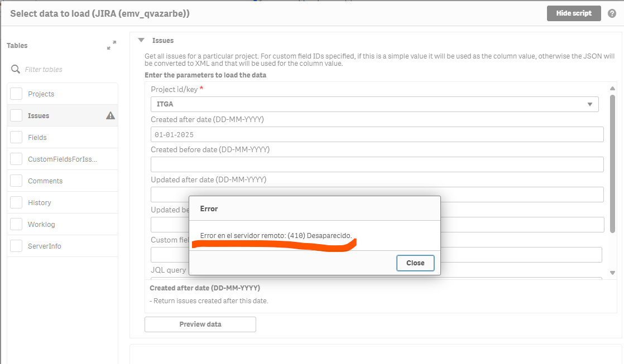Select the Comments table checkbox
The image size is (624, 364).
pyautogui.click(x=16, y=181)
